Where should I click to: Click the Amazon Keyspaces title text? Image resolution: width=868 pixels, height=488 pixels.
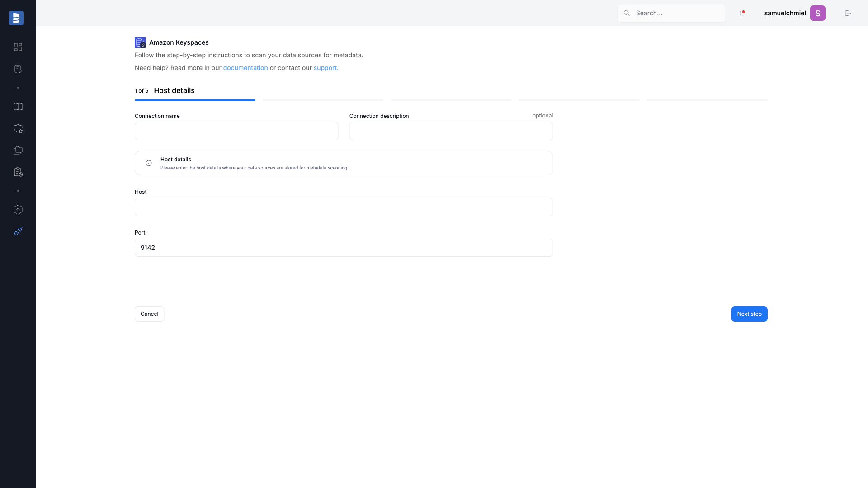(x=179, y=42)
